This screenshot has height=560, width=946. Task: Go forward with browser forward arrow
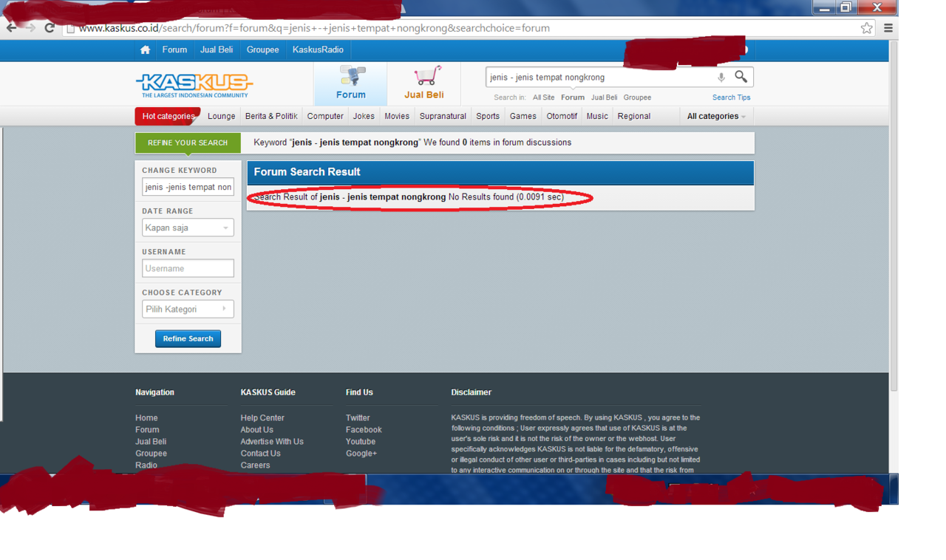30,28
